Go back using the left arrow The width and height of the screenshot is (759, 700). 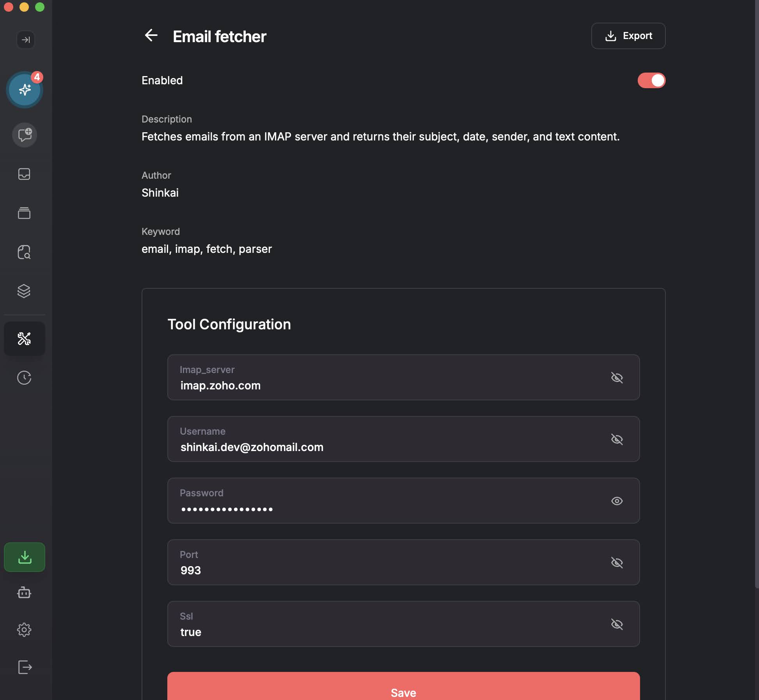coord(151,36)
